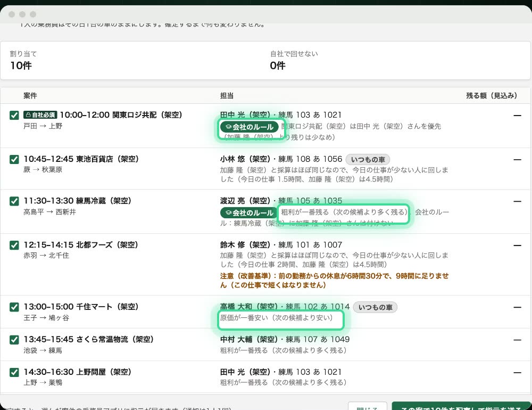Viewport: 532px width, 410px height.
Task: Click 粗利が一番残る reason in the 上野問屋 row
Action: pyautogui.click(x=284, y=382)
